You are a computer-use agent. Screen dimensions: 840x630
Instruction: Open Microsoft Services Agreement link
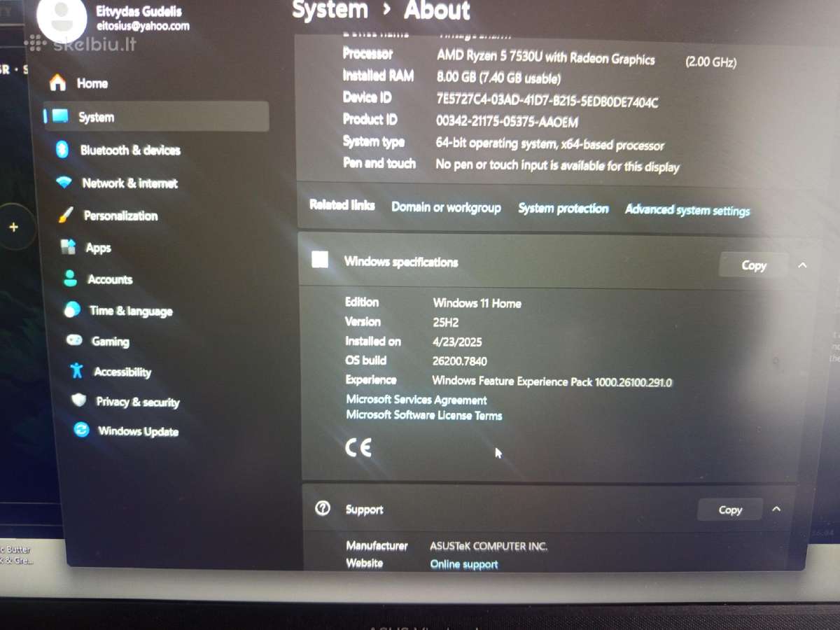[x=416, y=400]
